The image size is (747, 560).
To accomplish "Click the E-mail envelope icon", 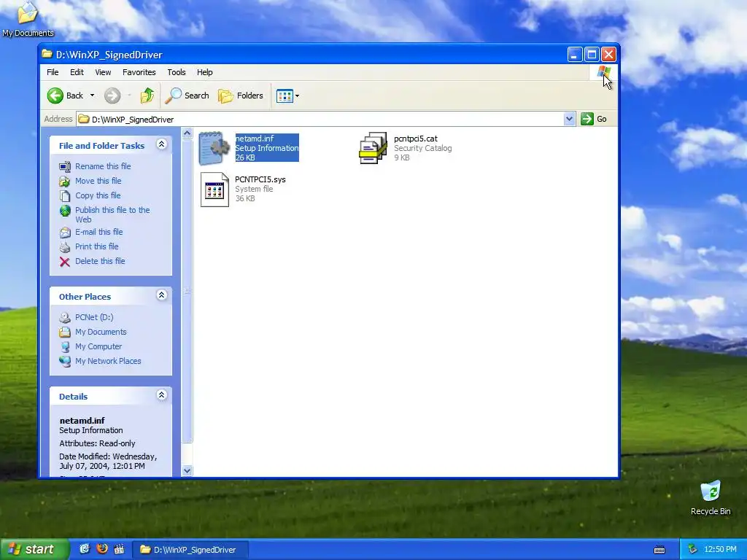I will pyautogui.click(x=65, y=233).
